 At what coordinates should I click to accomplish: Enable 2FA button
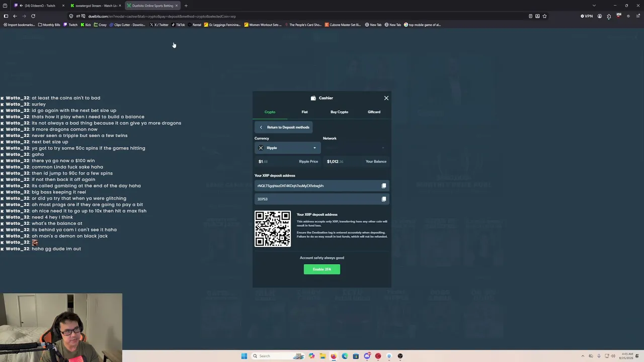322,269
